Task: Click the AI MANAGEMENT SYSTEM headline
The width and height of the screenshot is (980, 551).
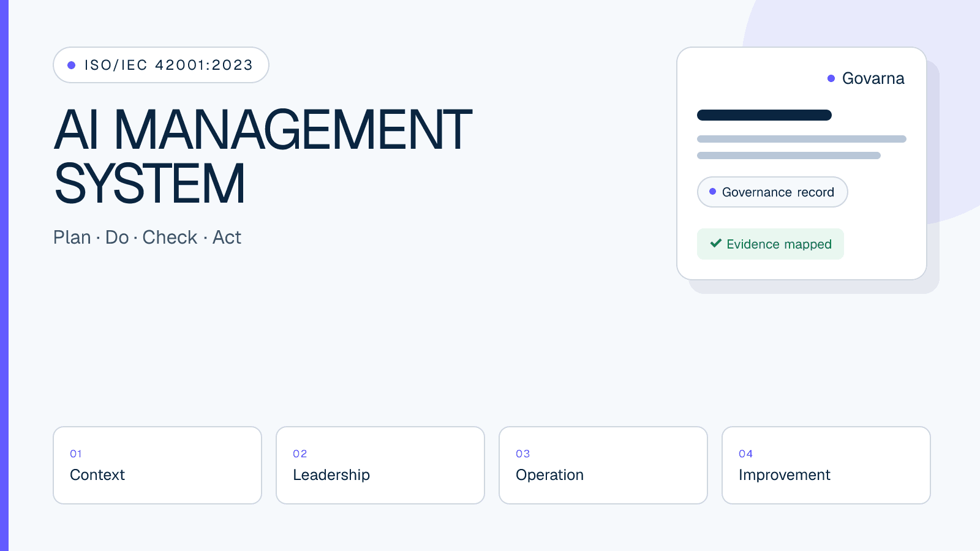Action: coord(263,156)
